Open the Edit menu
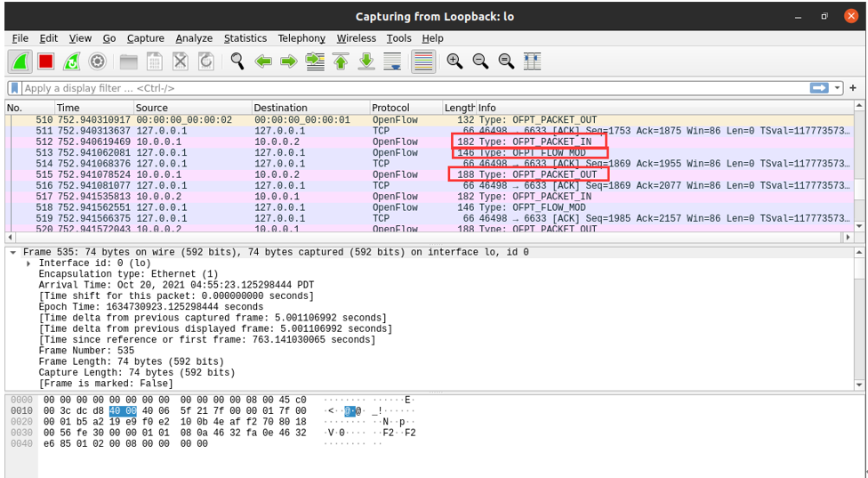The height and width of the screenshot is (478, 868). tap(49, 38)
